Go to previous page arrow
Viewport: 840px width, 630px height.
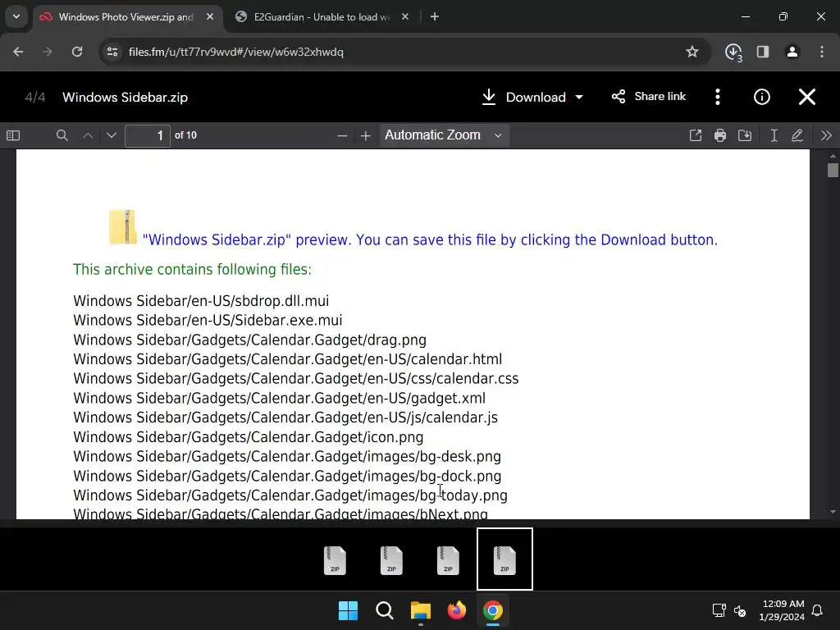click(88, 135)
